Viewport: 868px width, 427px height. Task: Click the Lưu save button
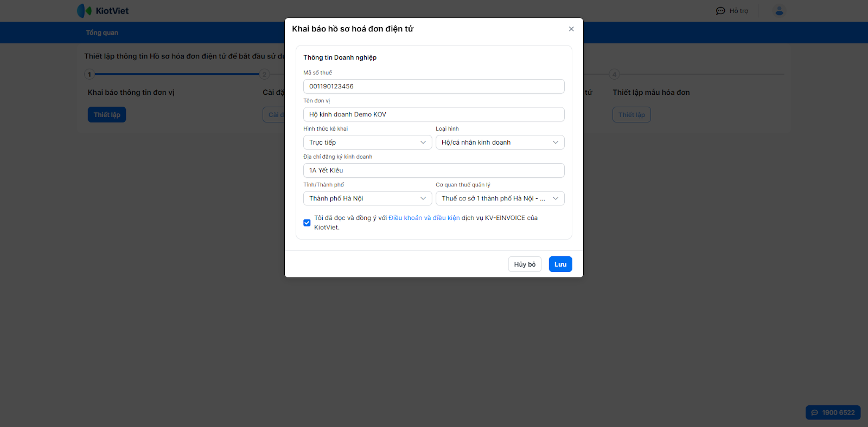click(560, 264)
